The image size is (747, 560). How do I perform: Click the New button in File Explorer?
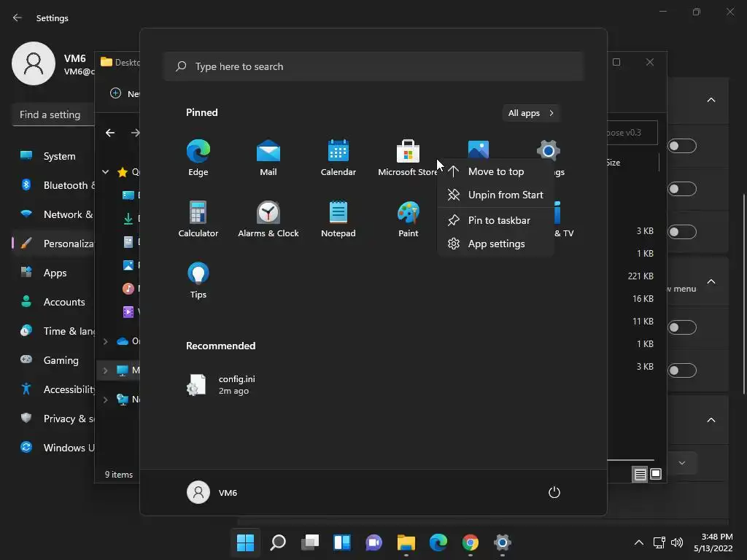[125, 93]
